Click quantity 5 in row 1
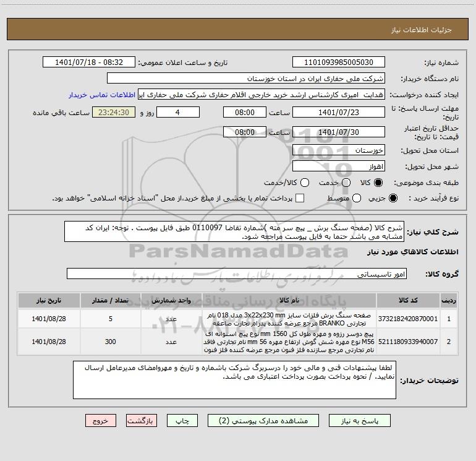 [111, 319]
